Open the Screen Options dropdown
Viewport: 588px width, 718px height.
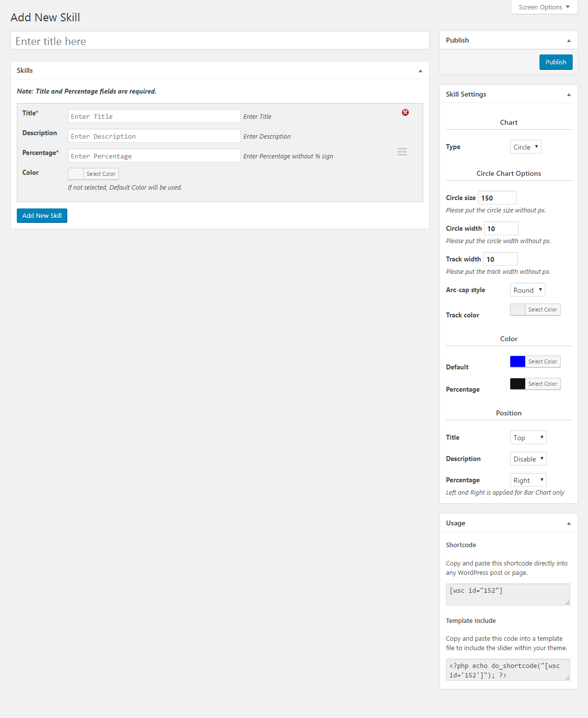coord(544,7)
